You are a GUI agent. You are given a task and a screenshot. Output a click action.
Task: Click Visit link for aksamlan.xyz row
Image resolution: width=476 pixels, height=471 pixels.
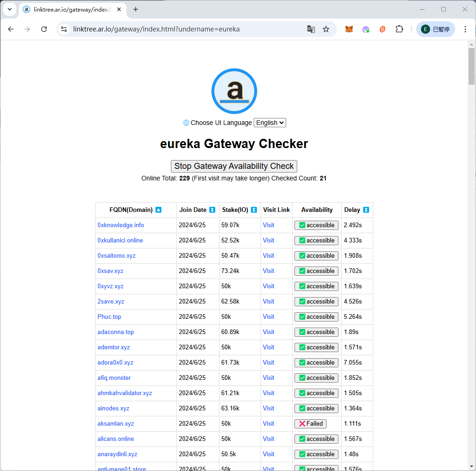(x=269, y=423)
